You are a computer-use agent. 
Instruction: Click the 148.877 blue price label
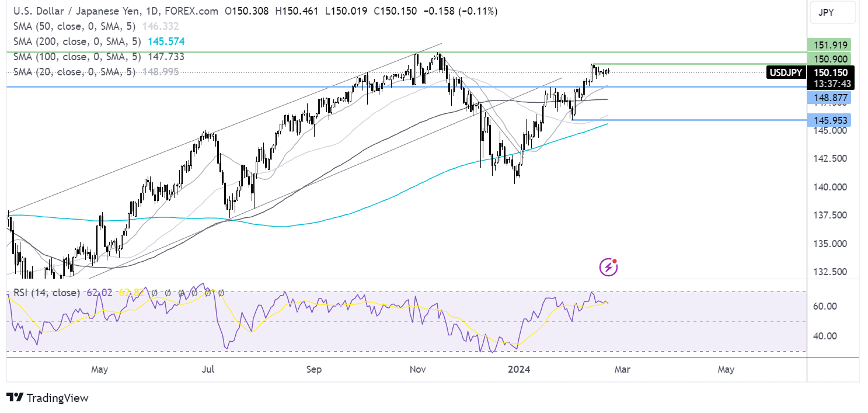coord(830,98)
